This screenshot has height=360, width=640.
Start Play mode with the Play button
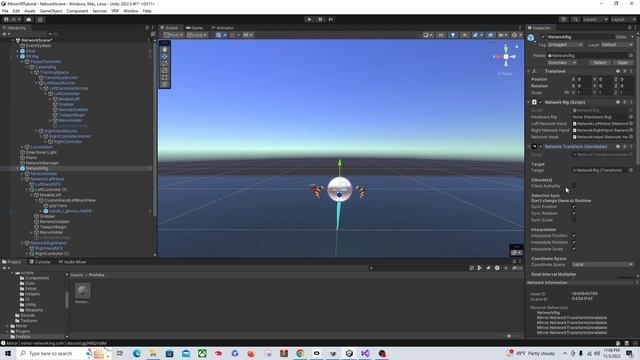[x=309, y=19]
